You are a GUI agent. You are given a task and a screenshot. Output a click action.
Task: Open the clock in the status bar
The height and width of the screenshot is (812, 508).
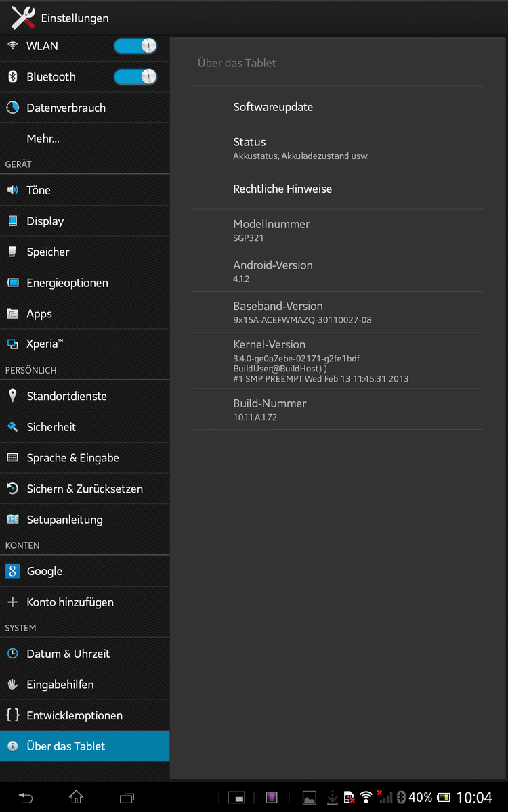[473, 798]
